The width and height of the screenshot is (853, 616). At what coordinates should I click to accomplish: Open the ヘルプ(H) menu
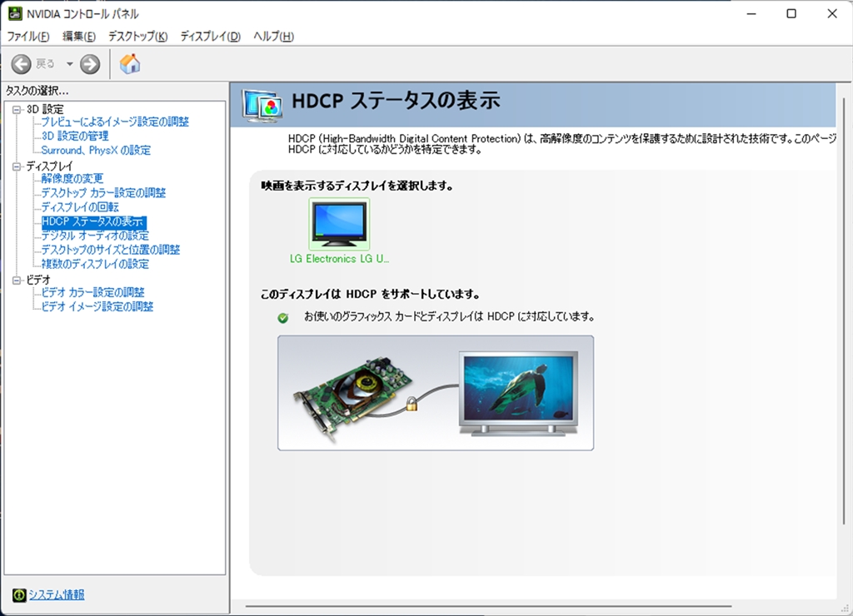[x=273, y=37]
